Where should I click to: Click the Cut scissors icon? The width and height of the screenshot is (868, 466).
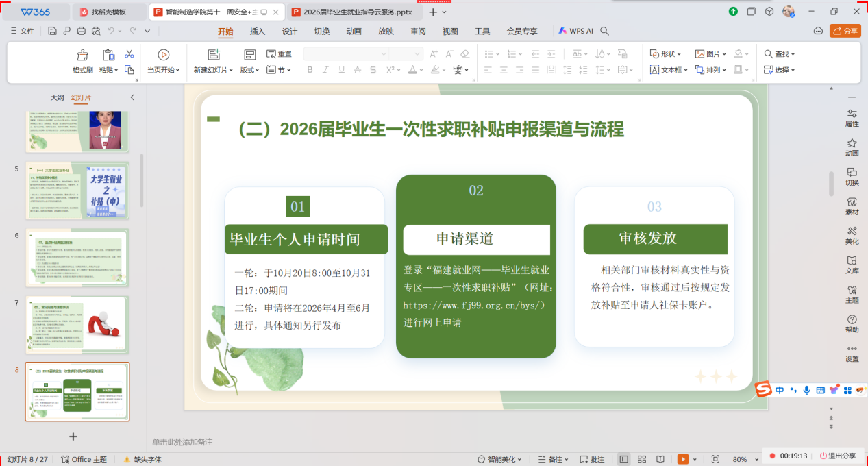click(x=129, y=54)
